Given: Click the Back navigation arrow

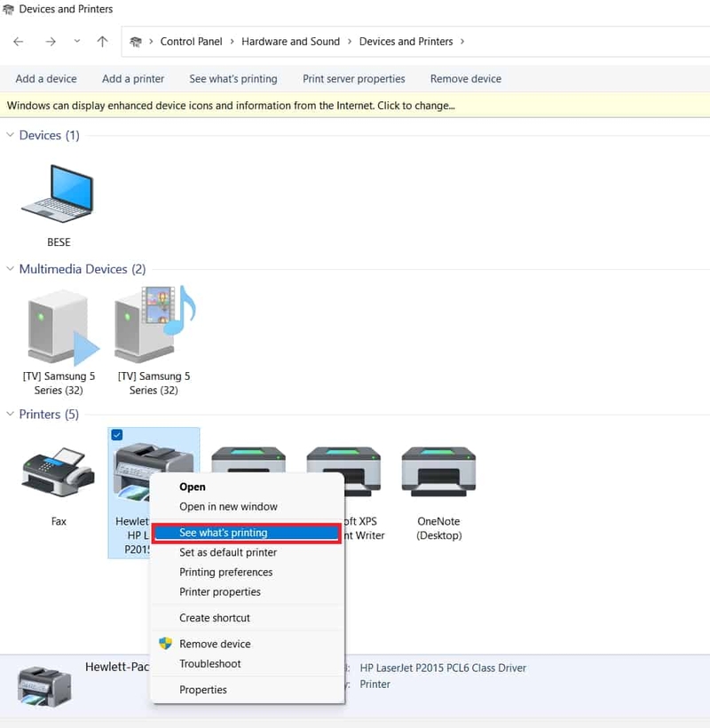Looking at the screenshot, I should pyautogui.click(x=19, y=42).
